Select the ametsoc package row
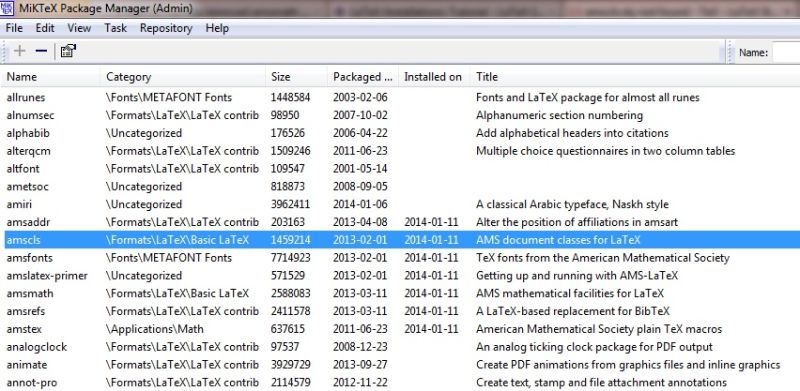800x391 pixels. click(402, 186)
